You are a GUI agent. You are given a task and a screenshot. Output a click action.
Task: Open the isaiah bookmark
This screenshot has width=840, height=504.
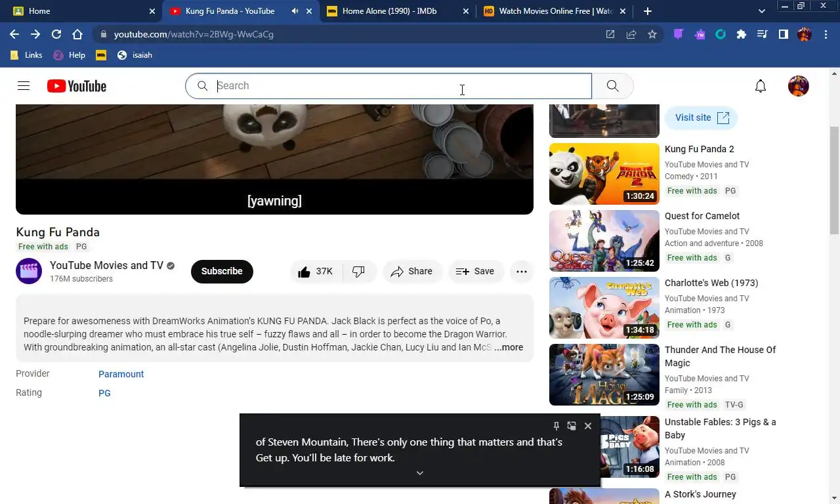(x=135, y=55)
